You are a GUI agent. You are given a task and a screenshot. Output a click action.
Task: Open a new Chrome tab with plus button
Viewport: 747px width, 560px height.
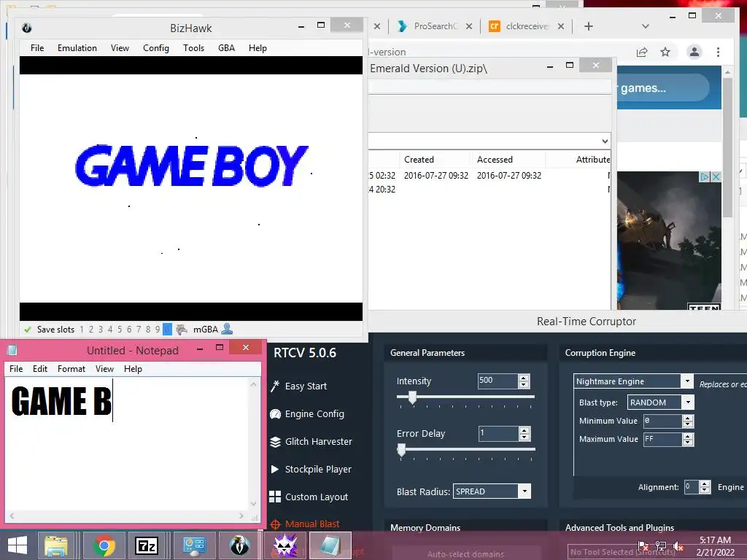[x=589, y=26]
